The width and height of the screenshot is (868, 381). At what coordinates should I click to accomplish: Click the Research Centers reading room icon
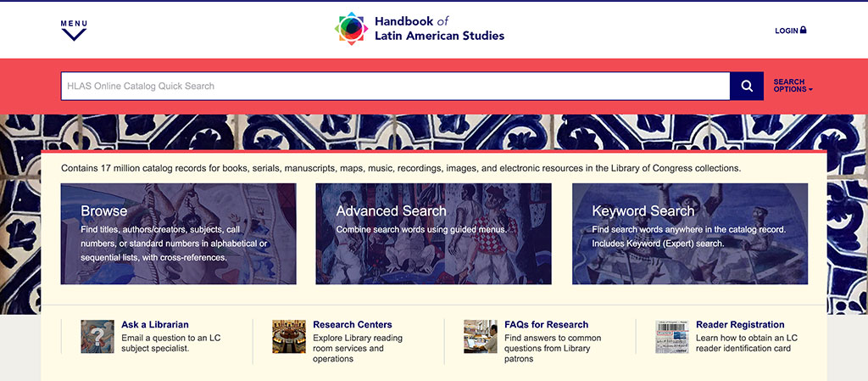pyautogui.click(x=289, y=336)
